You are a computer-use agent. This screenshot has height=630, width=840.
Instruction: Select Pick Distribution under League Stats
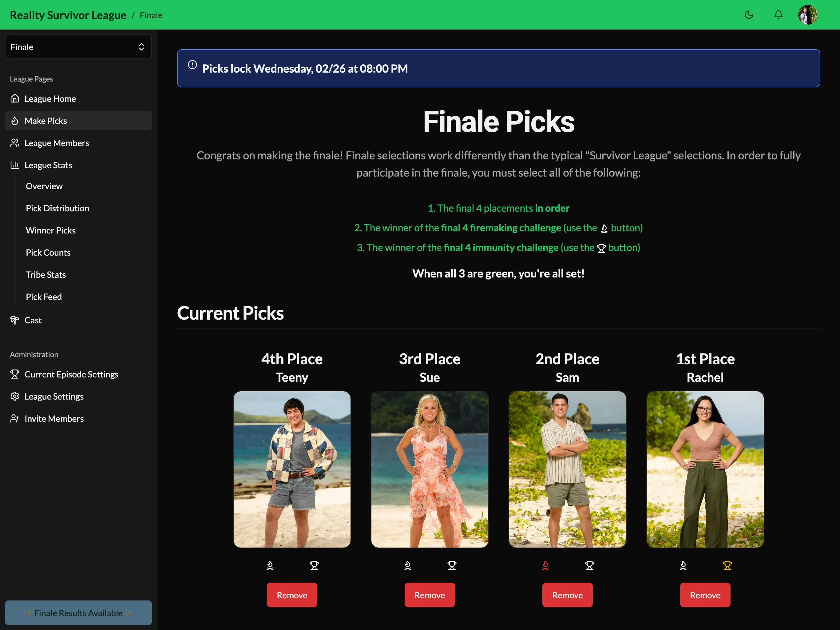(x=57, y=208)
